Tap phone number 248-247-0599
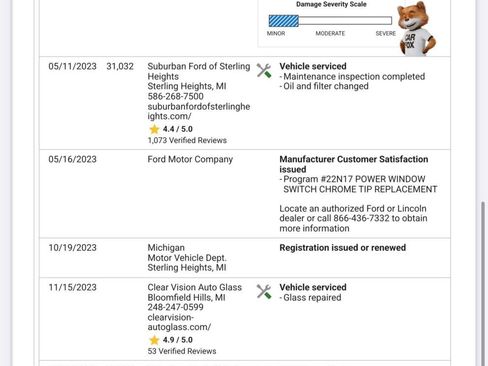 tap(175, 307)
